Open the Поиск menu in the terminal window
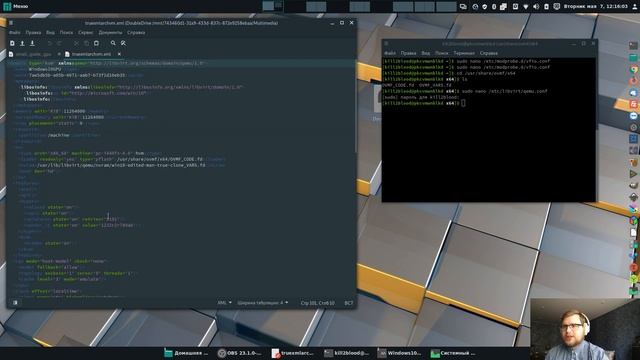Viewport: 640px width, 360px height. click(441, 53)
